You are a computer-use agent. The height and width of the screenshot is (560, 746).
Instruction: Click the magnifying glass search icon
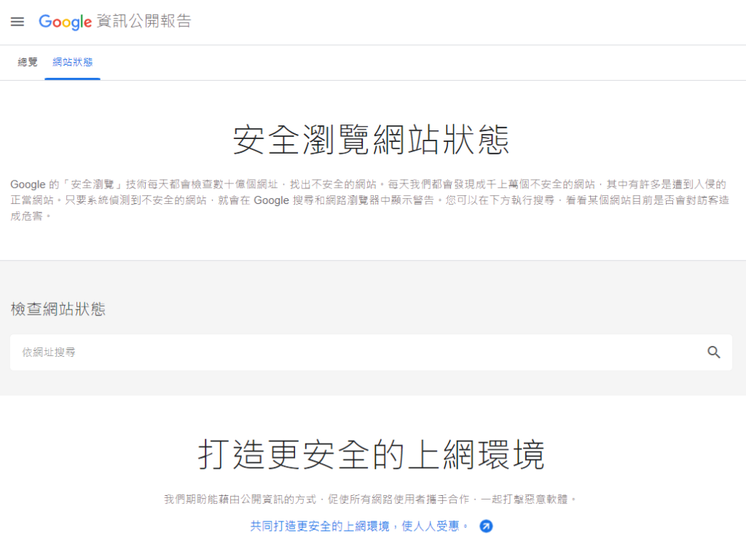(x=714, y=352)
